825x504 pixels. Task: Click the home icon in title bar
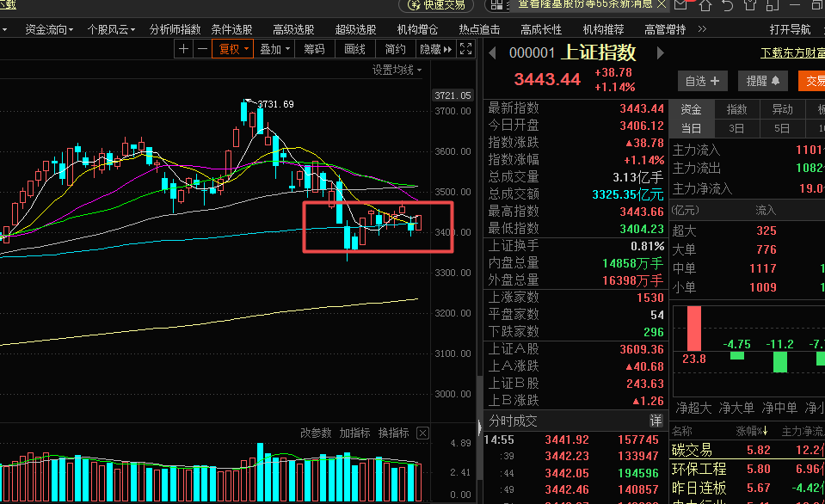pyautogui.click(x=705, y=5)
